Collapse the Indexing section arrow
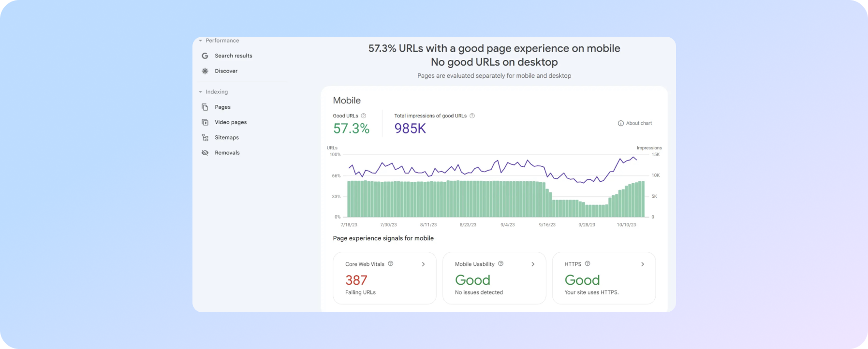The height and width of the screenshot is (349, 868). (x=200, y=92)
